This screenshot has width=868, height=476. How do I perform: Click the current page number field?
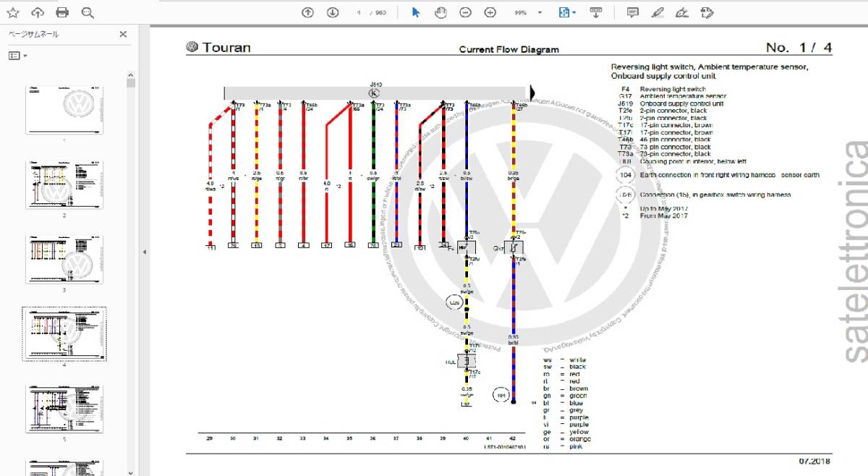tap(357, 12)
